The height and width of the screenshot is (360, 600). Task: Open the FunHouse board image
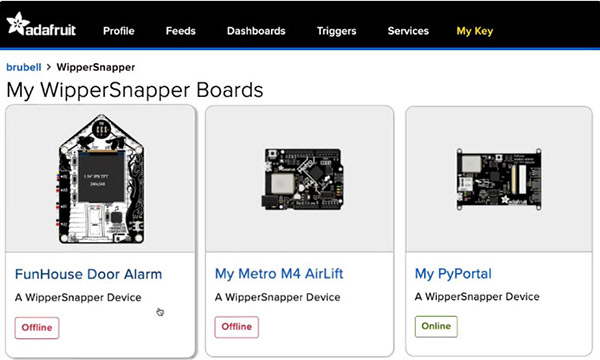101,179
